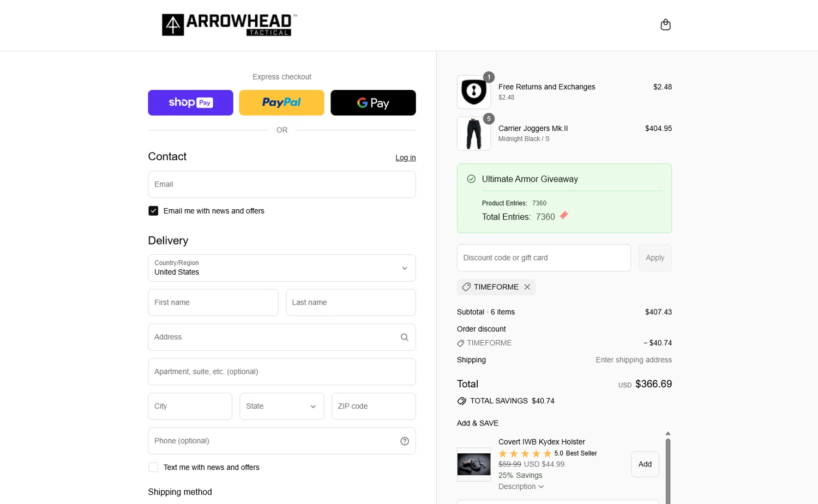
Task: Click the red ticket icon beside Total Entries
Action: (x=564, y=215)
